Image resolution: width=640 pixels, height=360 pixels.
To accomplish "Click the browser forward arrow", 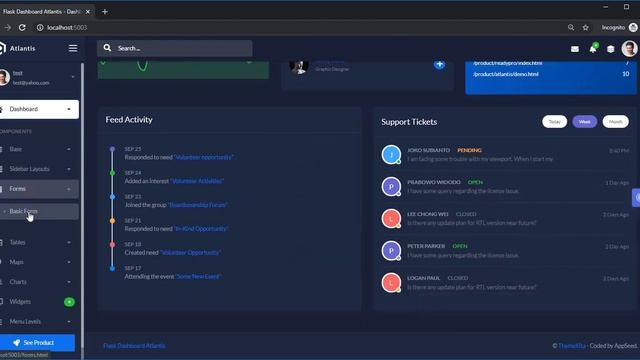I will click(7, 27).
